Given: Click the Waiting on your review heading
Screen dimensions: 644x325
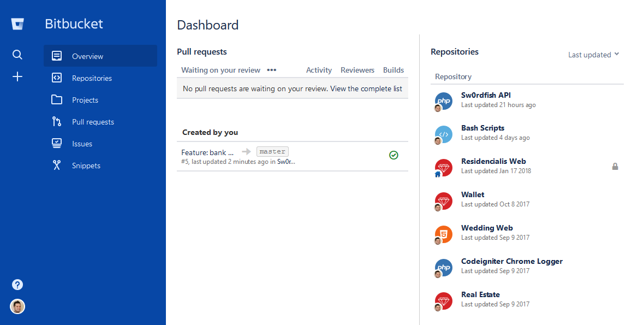Looking at the screenshot, I should (x=221, y=70).
